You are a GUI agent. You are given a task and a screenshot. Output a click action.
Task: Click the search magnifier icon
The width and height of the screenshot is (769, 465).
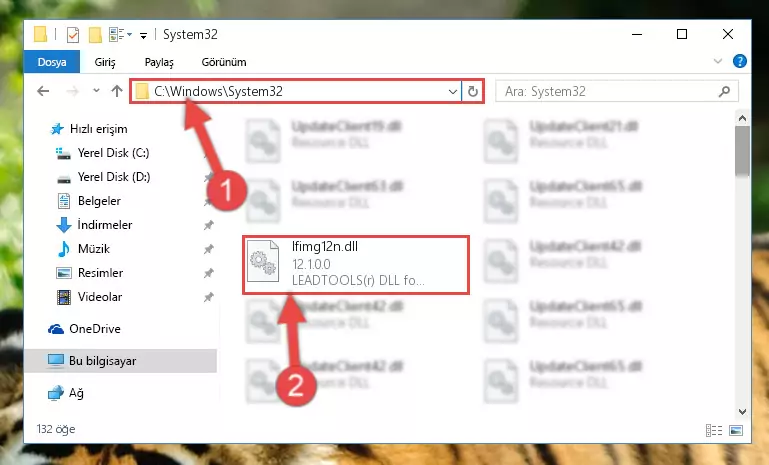point(724,91)
